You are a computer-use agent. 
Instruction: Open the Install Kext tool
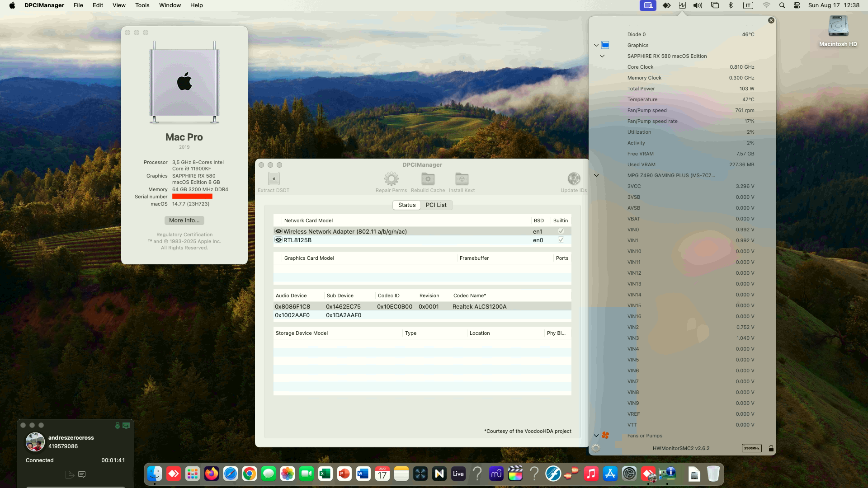tap(462, 179)
